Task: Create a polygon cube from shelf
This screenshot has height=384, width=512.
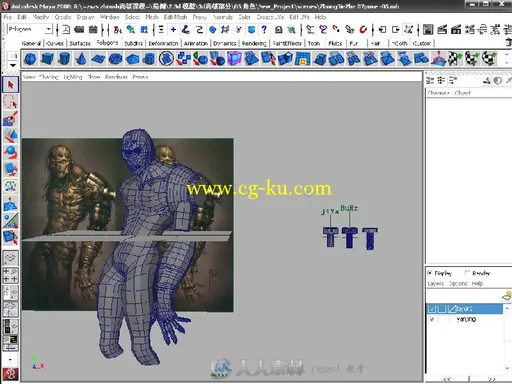Action: 47,59
